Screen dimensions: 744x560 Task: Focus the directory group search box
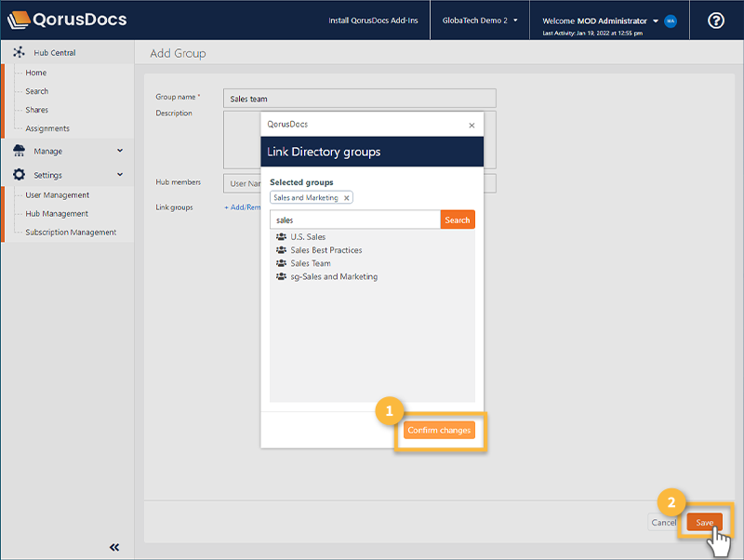click(x=355, y=220)
